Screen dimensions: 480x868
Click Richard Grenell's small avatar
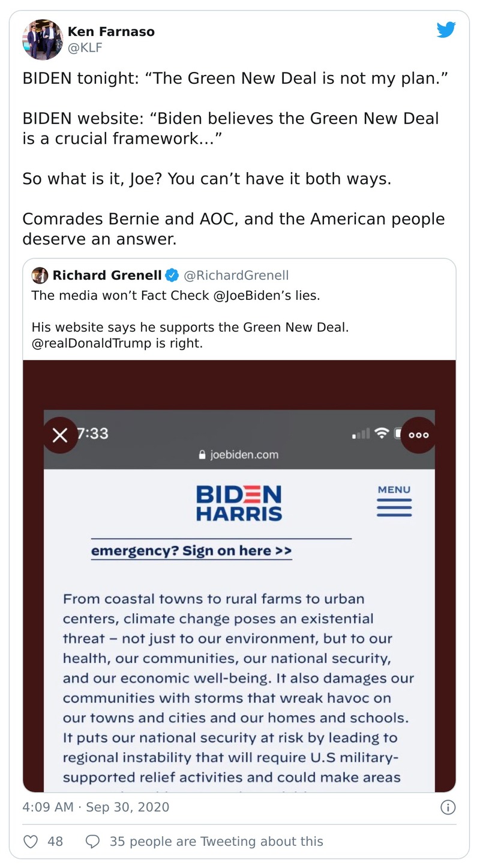[x=40, y=275]
